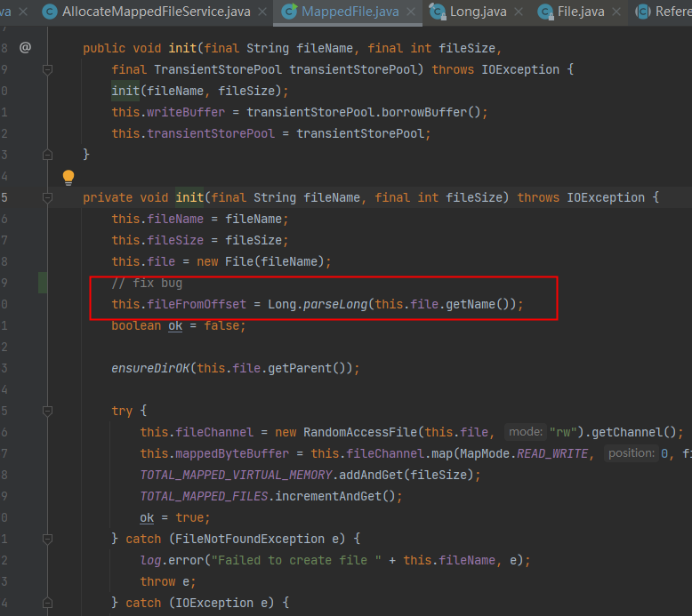Click the 'position:' parameter inlay hint
Image resolution: width=692 pixels, height=616 pixels.
632,453
